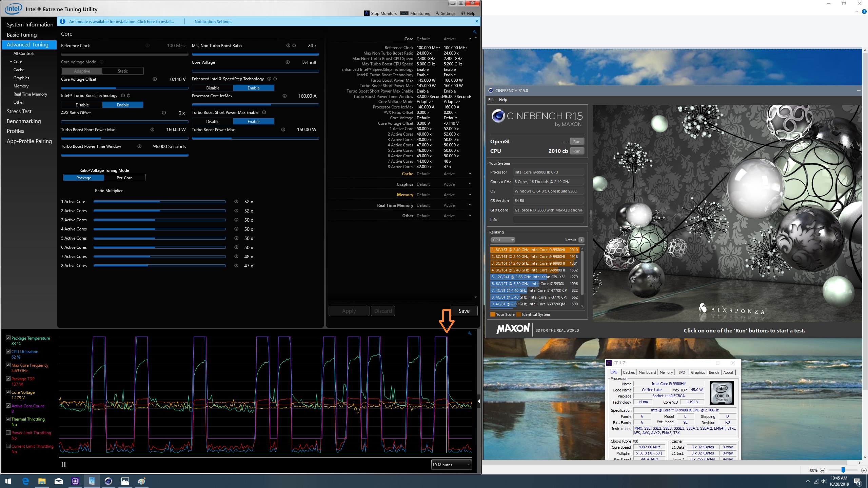Open Benchmarking section
The image size is (868, 488).
24,121
